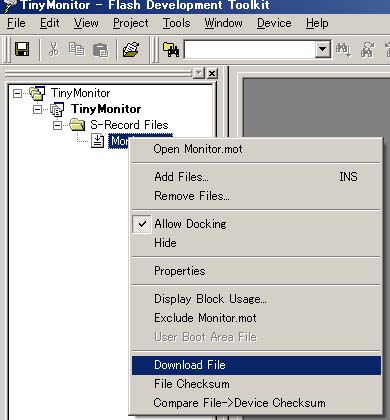The image size is (390, 420).
Task: Choose Compare File->Device Checksum entry
Action: point(256,403)
